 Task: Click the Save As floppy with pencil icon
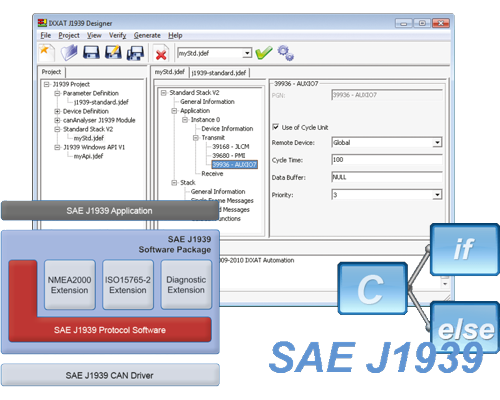pyautogui.click(x=113, y=52)
